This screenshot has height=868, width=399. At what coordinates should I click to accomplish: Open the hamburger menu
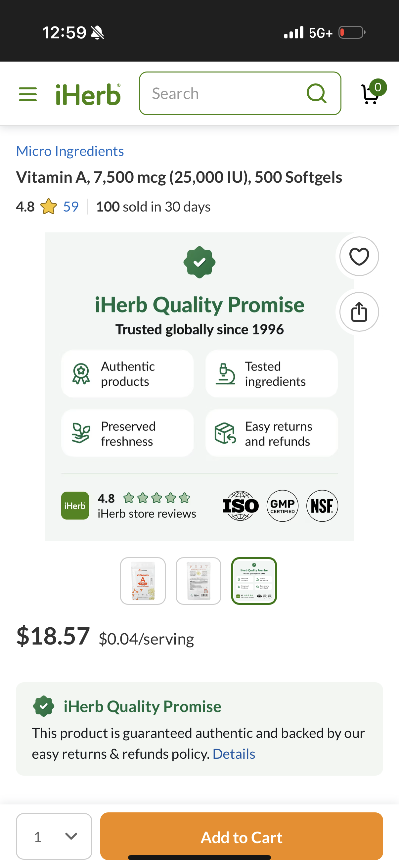(x=27, y=94)
